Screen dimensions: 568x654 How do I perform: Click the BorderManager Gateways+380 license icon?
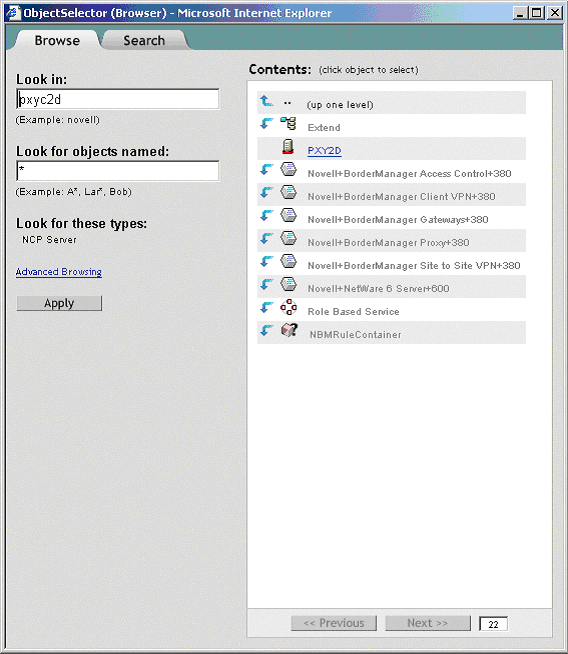(x=288, y=216)
